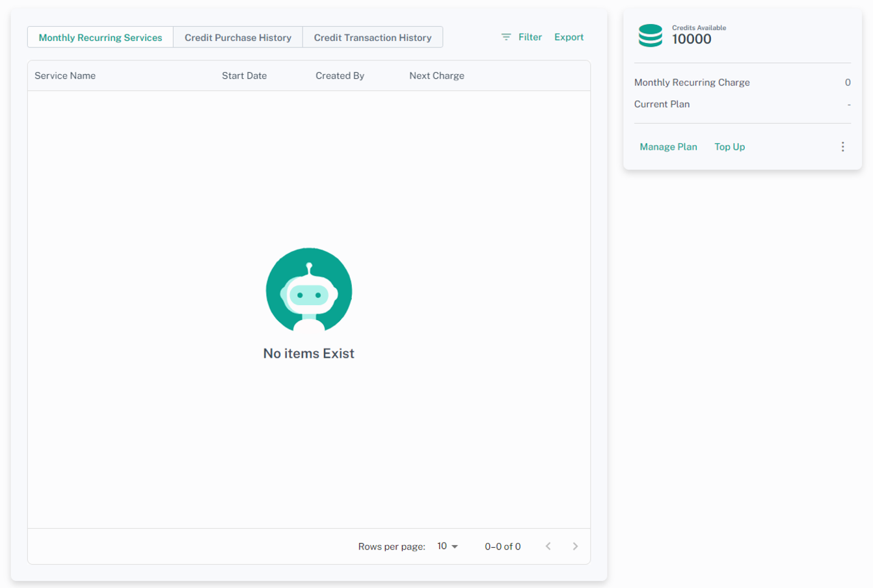The width and height of the screenshot is (873, 588).
Task: Open the Rows per page dropdown
Action: (448, 546)
